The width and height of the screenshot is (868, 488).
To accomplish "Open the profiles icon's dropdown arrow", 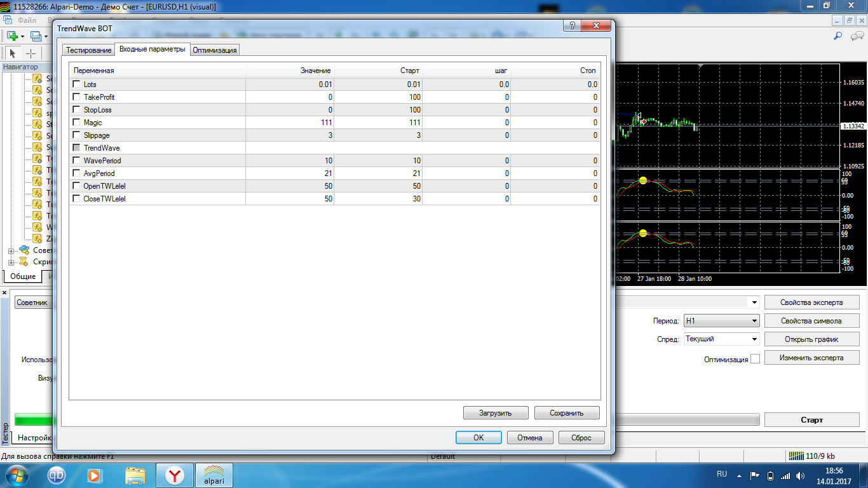I will 46,36.
